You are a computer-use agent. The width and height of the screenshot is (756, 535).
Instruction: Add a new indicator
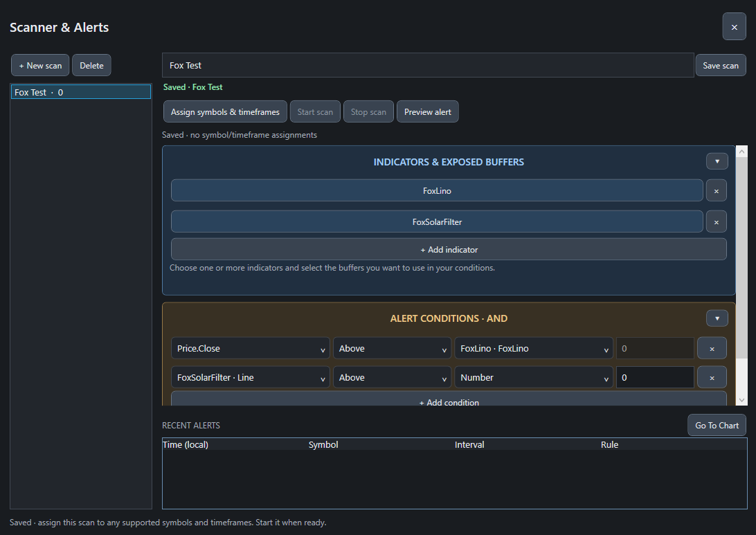449,250
